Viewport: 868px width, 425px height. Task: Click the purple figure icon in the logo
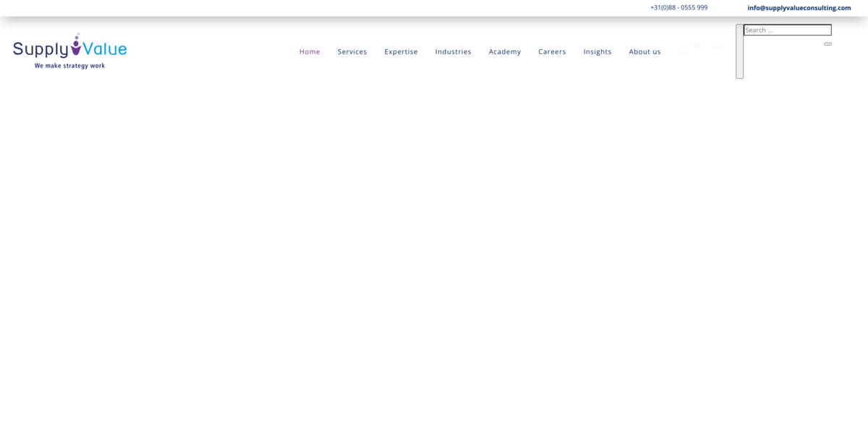76,46
